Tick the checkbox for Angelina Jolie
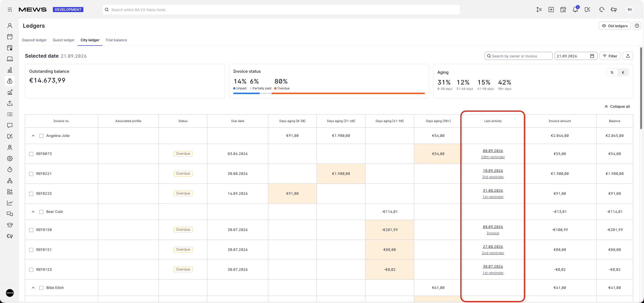The width and height of the screenshot is (644, 303). pyautogui.click(x=41, y=136)
